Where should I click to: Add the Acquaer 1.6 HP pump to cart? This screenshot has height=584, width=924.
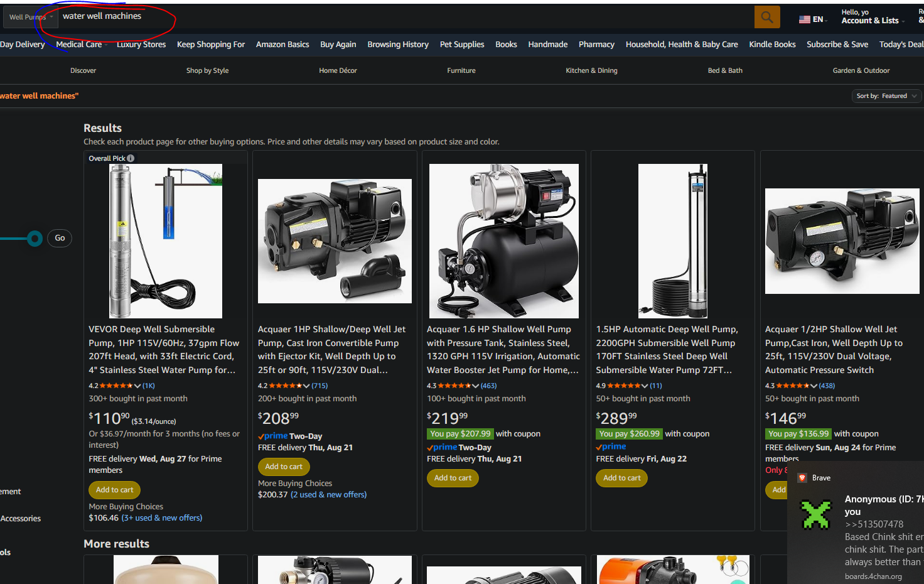click(453, 478)
